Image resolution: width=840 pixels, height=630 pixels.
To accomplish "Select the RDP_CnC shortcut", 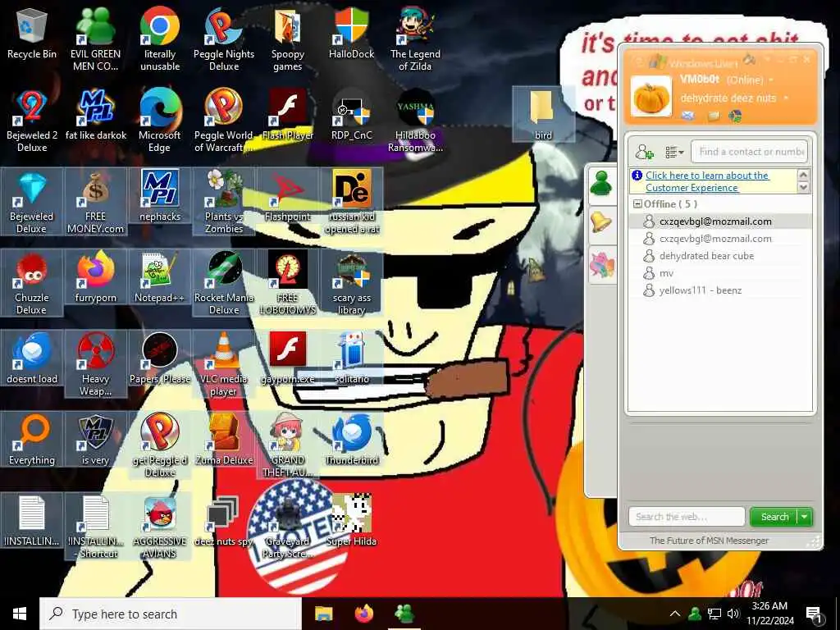I will pos(351,115).
